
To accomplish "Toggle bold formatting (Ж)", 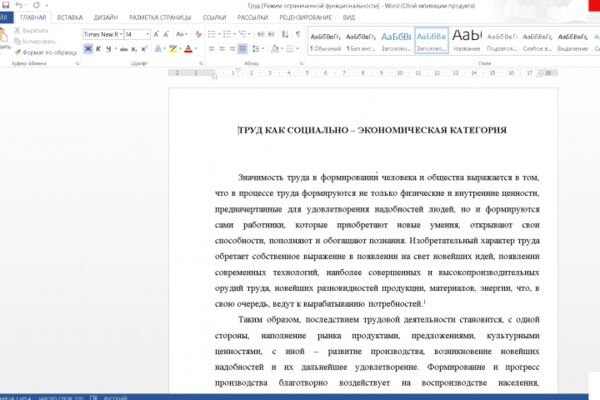I will pyautogui.click(x=88, y=49).
